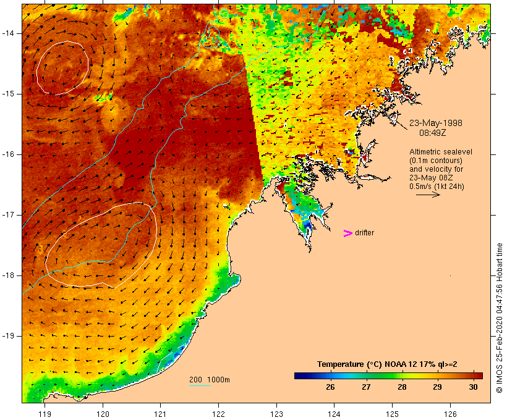Click the latitude label -19
This screenshot has width=507, height=420.
tap(8, 336)
